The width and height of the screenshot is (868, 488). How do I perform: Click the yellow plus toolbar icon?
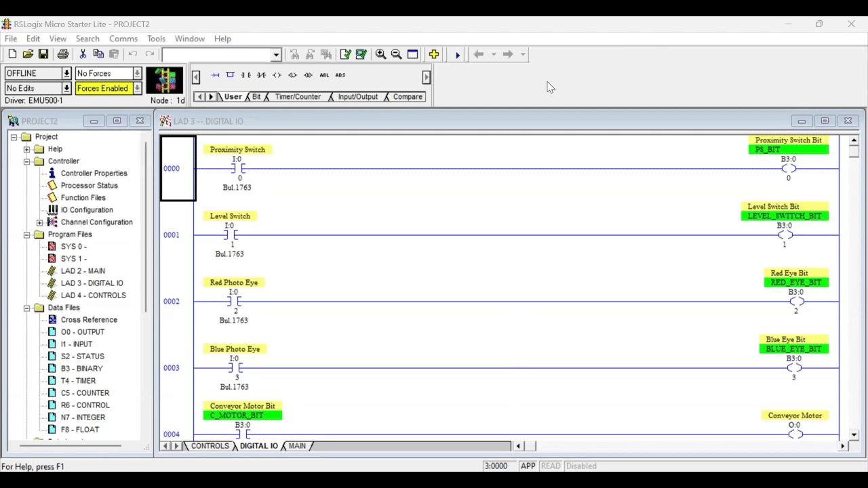click(x=434, y=54)
